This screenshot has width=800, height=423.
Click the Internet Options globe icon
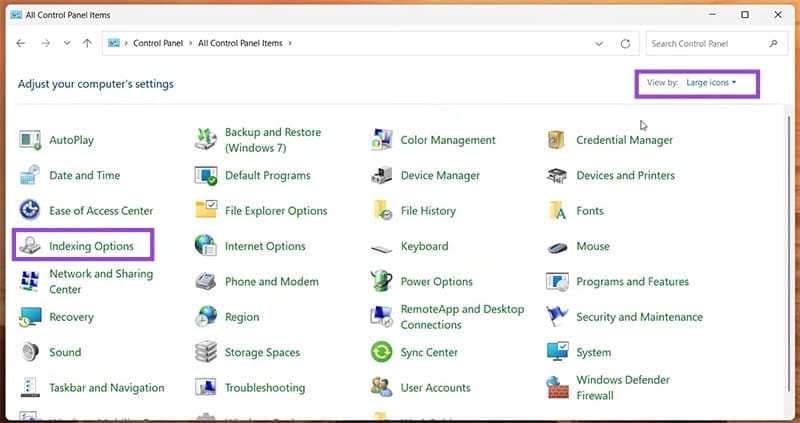[x=206, y=245]
